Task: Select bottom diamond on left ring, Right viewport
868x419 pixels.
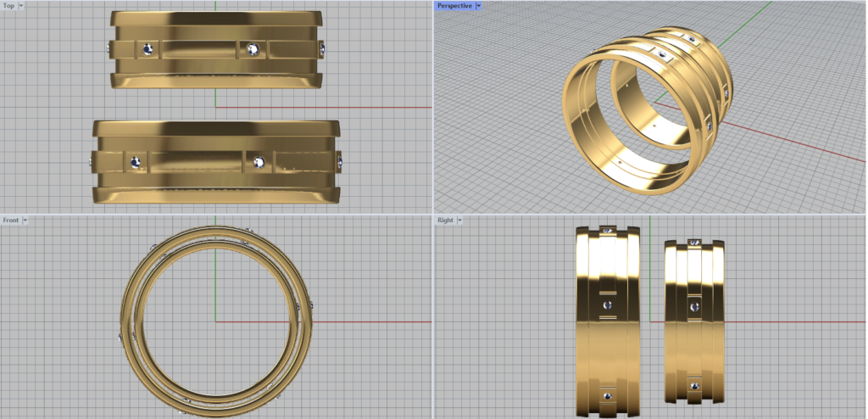Action: pyautogui.click(x=607, y=394)
